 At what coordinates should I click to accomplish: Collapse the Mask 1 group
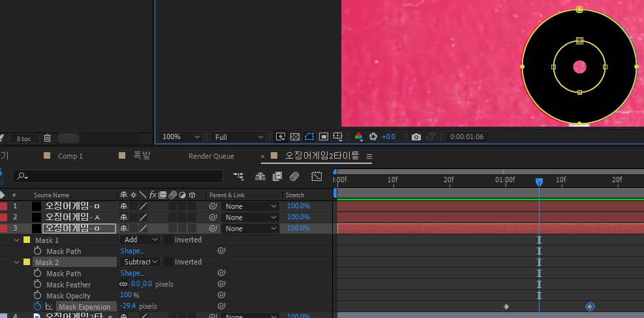[17, 240]
